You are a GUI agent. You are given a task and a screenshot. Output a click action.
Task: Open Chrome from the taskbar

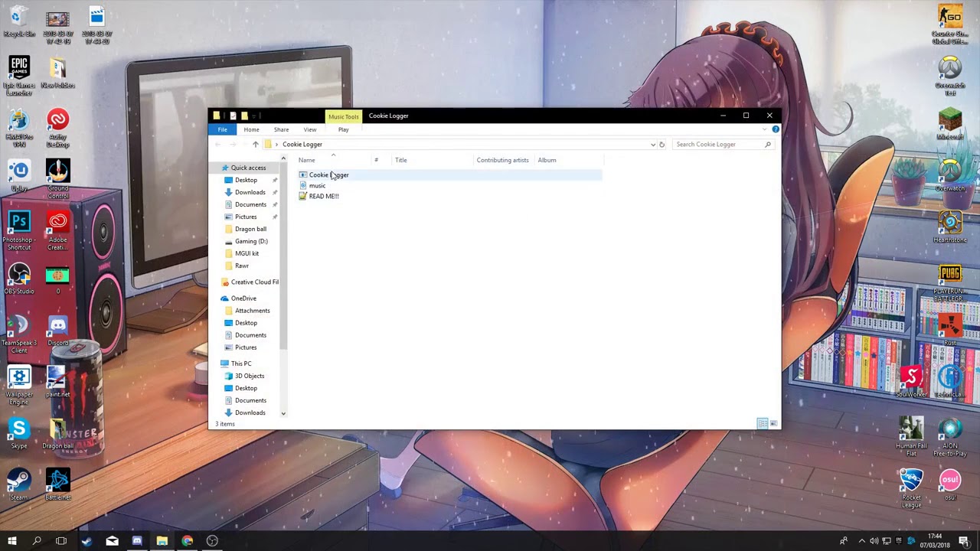[x=187, y=541]
